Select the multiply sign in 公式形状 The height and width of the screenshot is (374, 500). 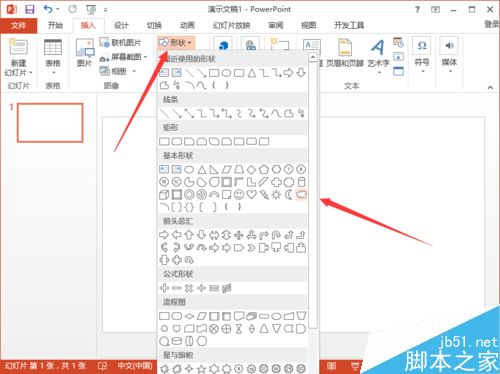point(189,288)
